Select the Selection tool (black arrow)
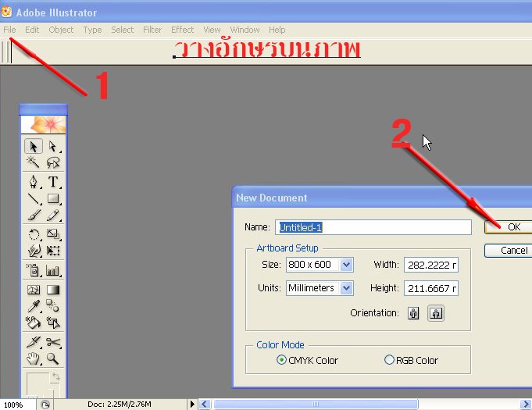This screenshot has width=532, height=410. coord(34,147)
